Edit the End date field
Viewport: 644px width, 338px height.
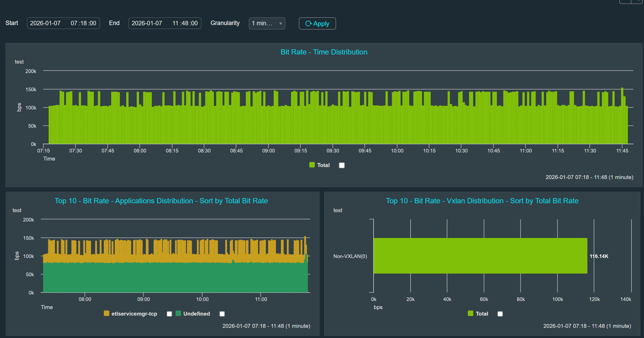(x=147, y=23)
